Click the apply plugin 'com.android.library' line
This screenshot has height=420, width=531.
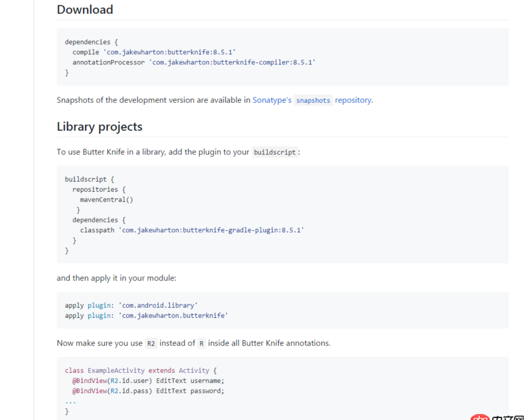coord(131,305)
